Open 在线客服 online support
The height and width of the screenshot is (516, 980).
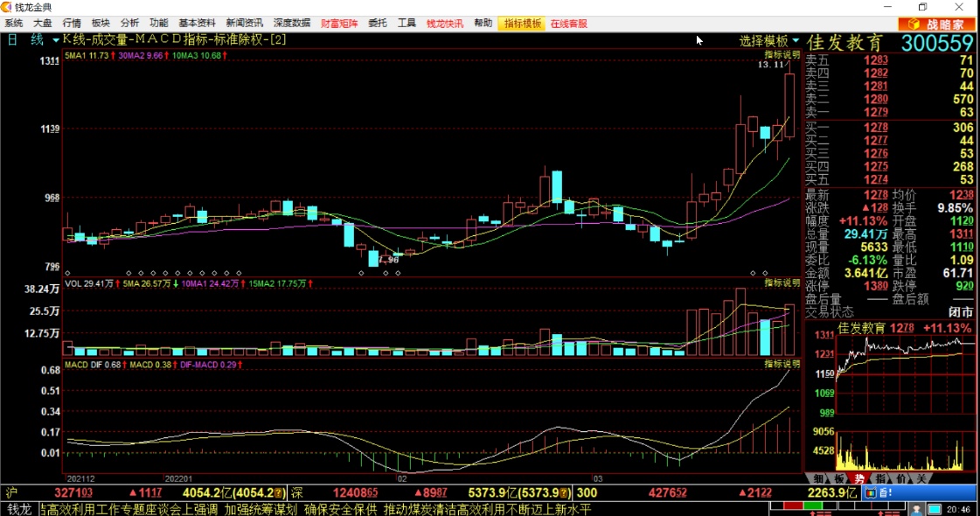[569, 23]
